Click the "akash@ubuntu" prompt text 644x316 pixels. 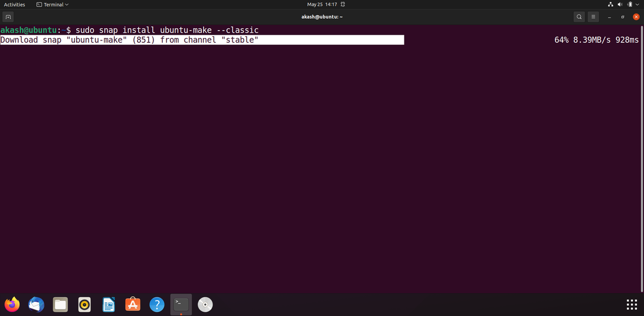point(28,30)
